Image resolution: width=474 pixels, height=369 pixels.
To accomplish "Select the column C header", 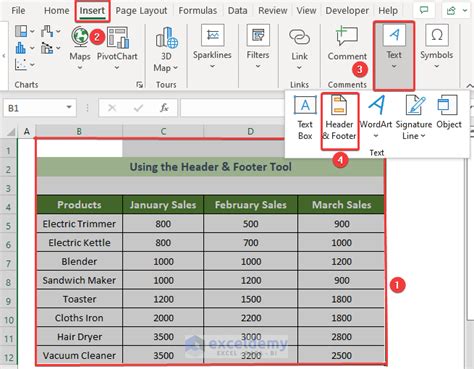I will (163, 131).
